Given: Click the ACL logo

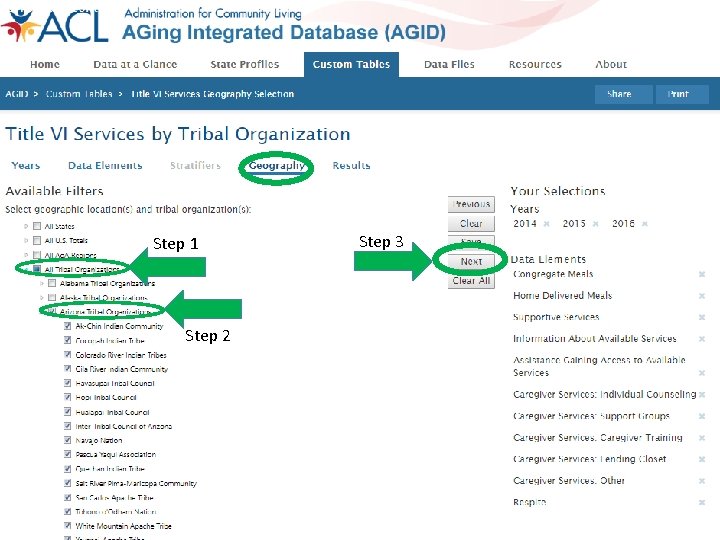Looking at the screenshot, I should pos(55,25).
